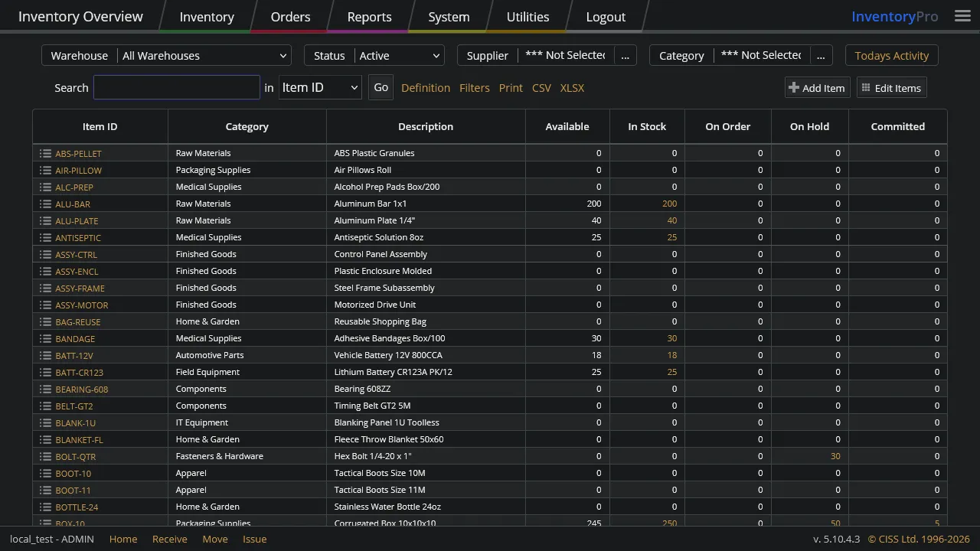Open the hamburger menu in top right corner
Viewport: 980px width, 551px height.
coord(962,15)
